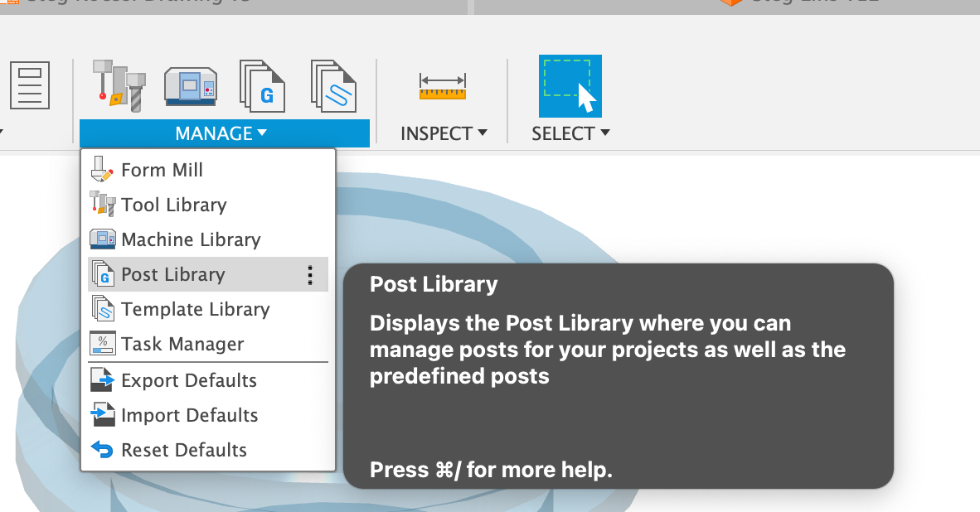980x512 pixels.
Task: Click the setup sheet document icon
Action: 30,85
